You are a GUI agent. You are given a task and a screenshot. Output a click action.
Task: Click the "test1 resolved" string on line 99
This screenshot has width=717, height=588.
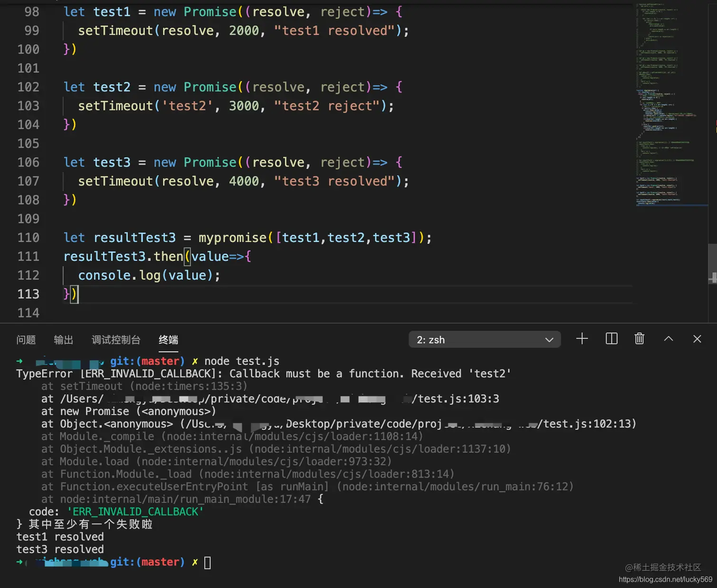click(334, 30)
